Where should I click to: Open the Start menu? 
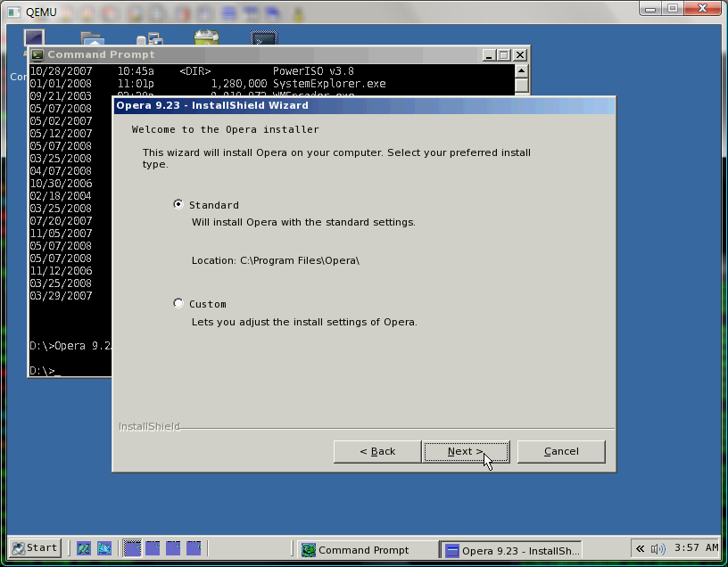(x=35, y=548)
